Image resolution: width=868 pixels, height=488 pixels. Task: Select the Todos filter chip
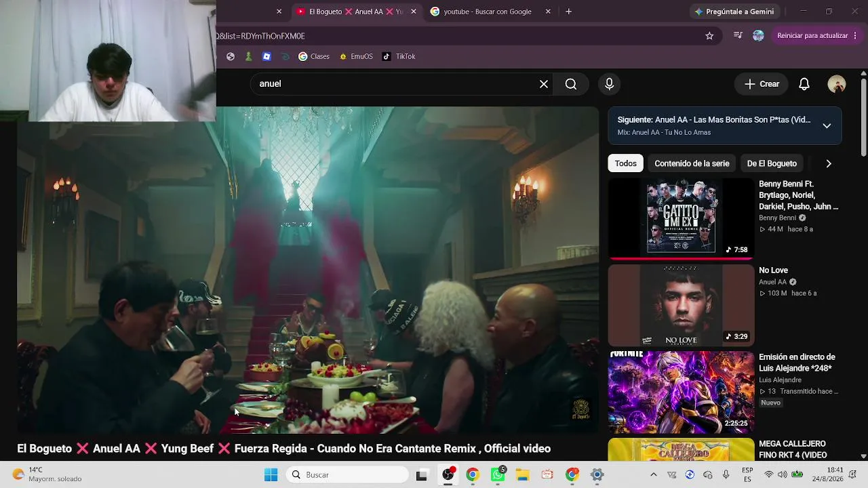[x=625, y=163]
